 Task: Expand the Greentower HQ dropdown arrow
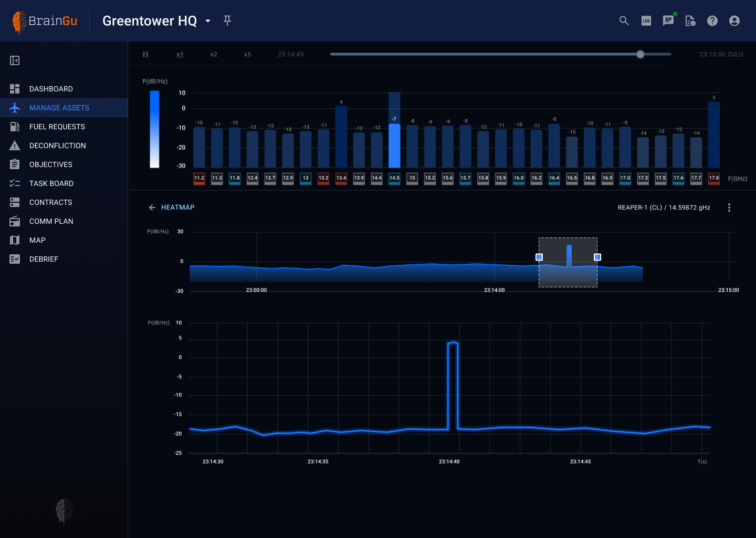(x=208, y=21)
